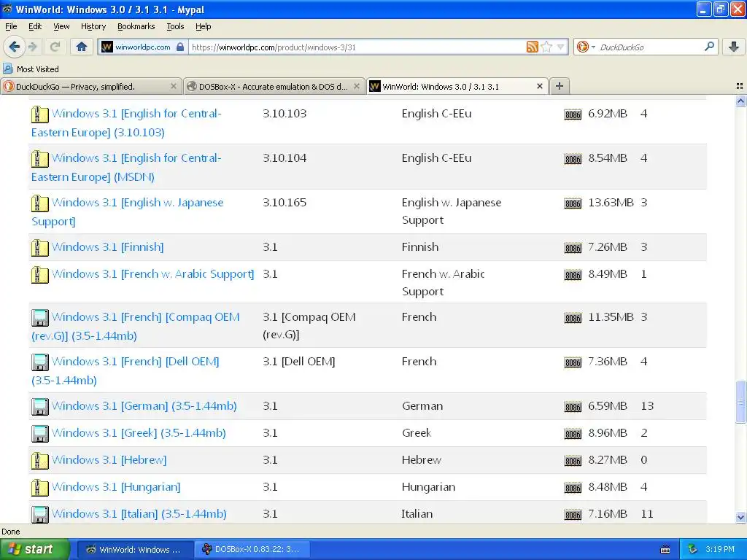Click the 8086 chip icon in Hebrew row
This screenshot has height=560, width=747.
click(x=573, y=461)
